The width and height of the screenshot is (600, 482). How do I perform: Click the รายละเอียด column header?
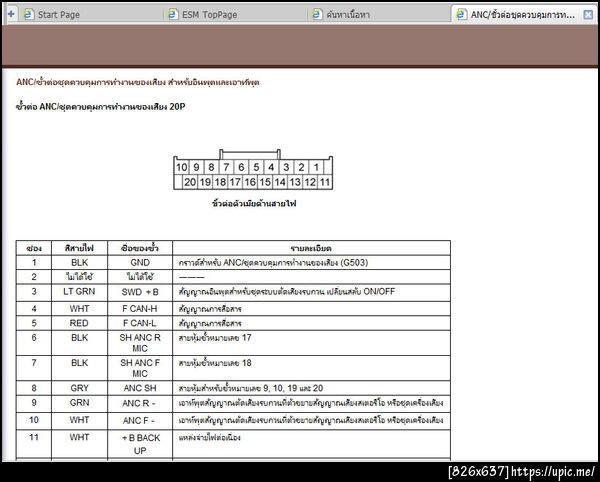point(311,248)
